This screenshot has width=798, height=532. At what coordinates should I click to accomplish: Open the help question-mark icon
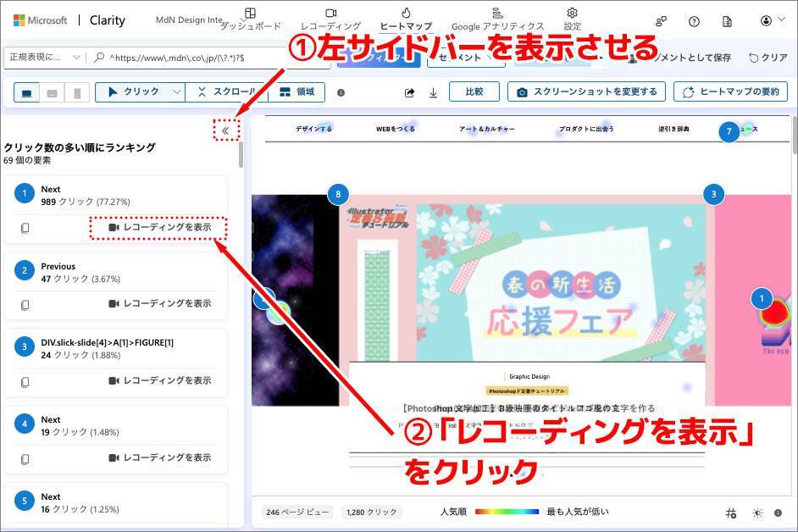pos(694,21)
